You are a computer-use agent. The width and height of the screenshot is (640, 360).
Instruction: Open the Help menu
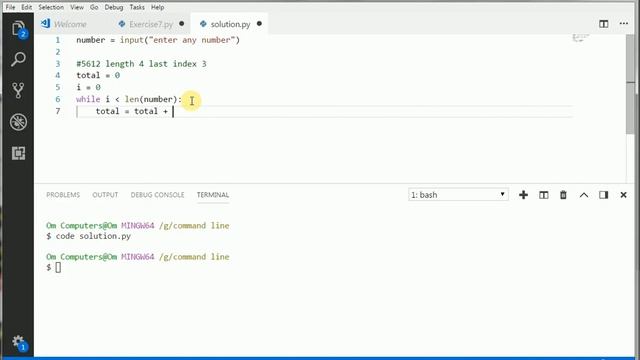point(157,7)
